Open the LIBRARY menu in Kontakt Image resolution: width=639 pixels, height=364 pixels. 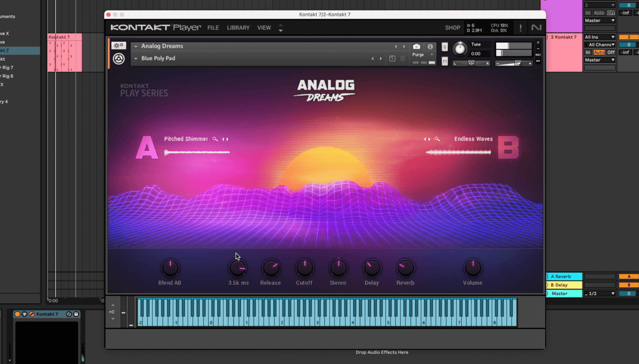(x=238, y=28)
